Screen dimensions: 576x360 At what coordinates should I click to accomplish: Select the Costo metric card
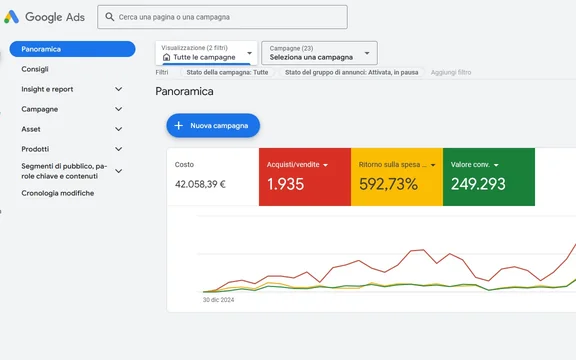click(213, 177)
